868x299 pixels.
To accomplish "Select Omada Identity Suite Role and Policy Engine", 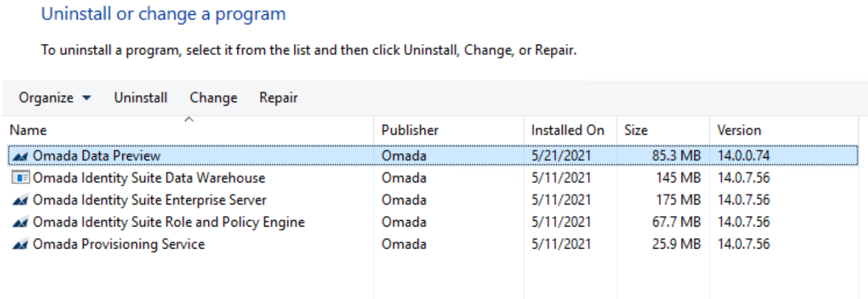I will 434,223.
